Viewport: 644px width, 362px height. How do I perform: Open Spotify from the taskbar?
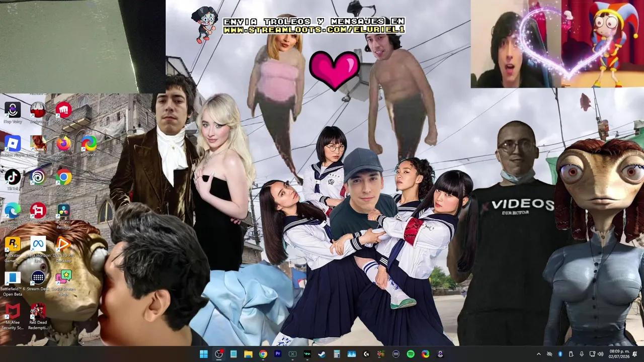pyautogui.click(x=411, y=354)
